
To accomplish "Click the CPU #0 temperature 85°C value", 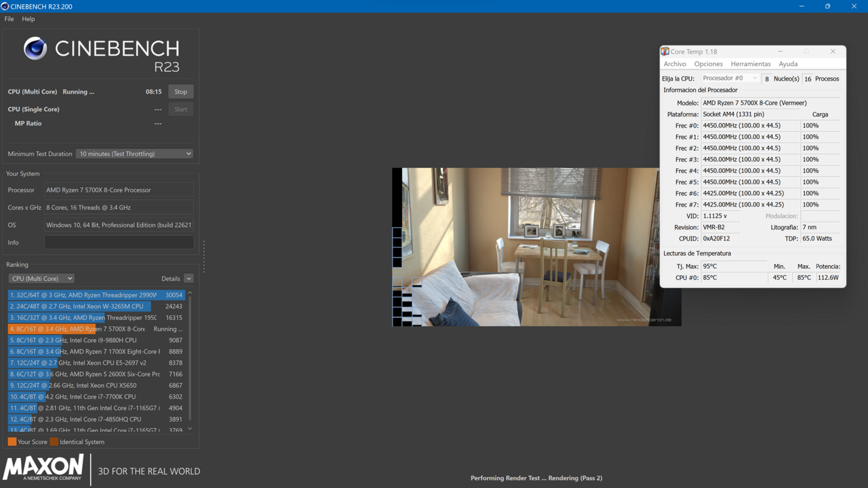I will 734,278.
